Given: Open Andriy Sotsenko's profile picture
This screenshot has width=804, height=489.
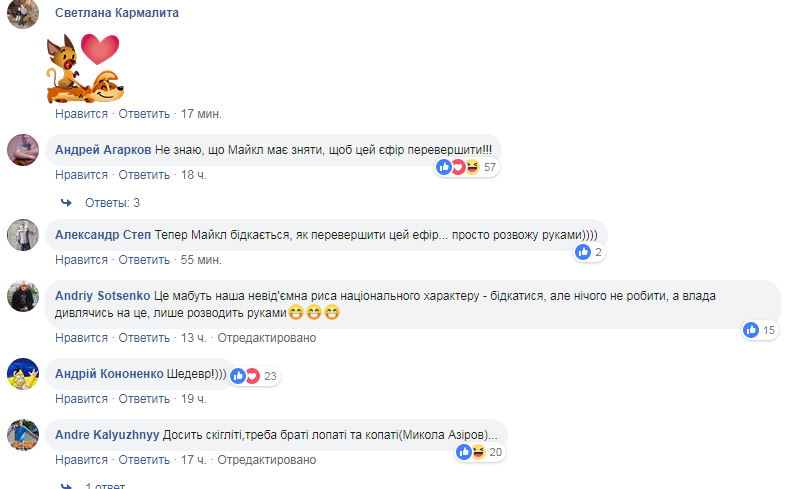Looking at the screenshot, I should click(23, 297).
